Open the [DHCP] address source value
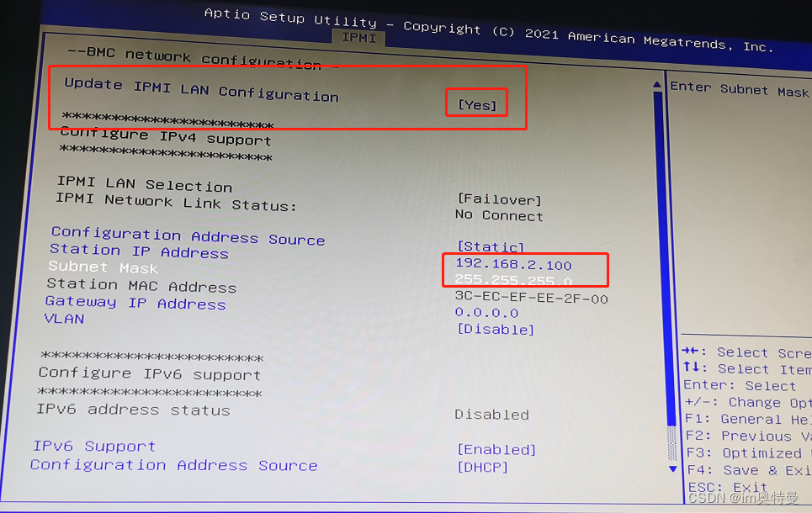 pos(482,467)
